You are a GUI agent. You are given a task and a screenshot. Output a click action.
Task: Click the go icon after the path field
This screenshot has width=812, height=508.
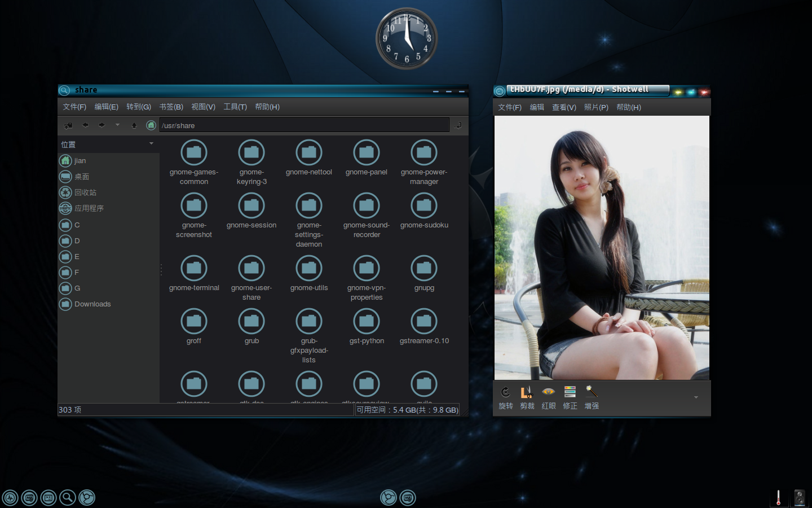pyautogui.click(x=458, y=125)
